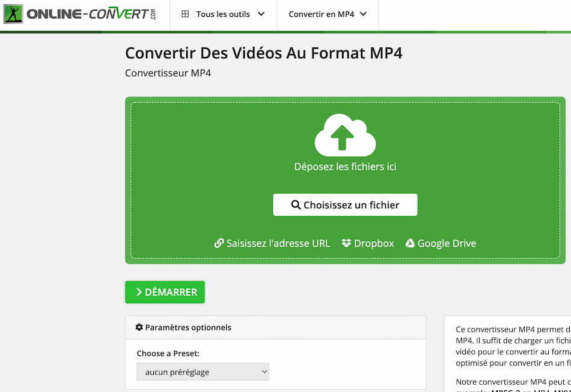Click the 'Déposez les fichiers ici' text
Screen dimensions: 571x392
coord(345,166)
